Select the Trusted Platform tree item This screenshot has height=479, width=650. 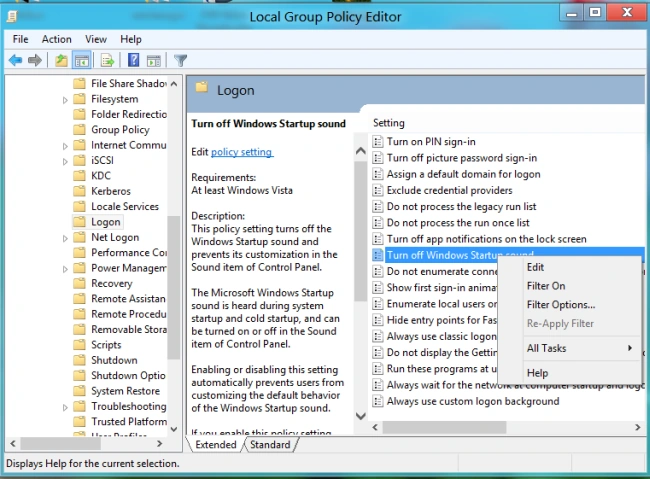(129, 421)
